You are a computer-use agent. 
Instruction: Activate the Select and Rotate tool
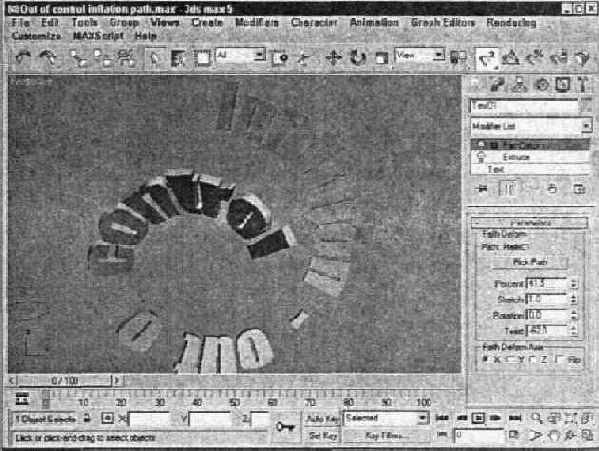(358, 58)
